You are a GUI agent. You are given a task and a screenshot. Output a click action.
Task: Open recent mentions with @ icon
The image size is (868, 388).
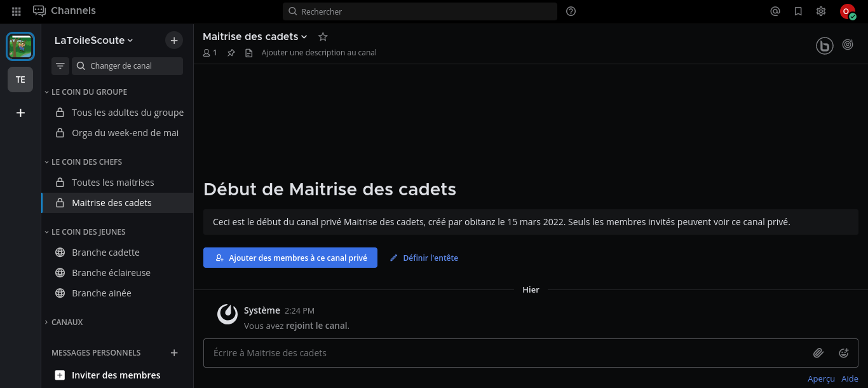(775, 11)
